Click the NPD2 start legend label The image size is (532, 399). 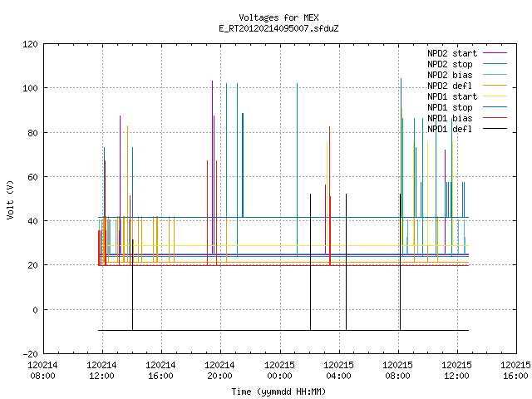[452, 53]
